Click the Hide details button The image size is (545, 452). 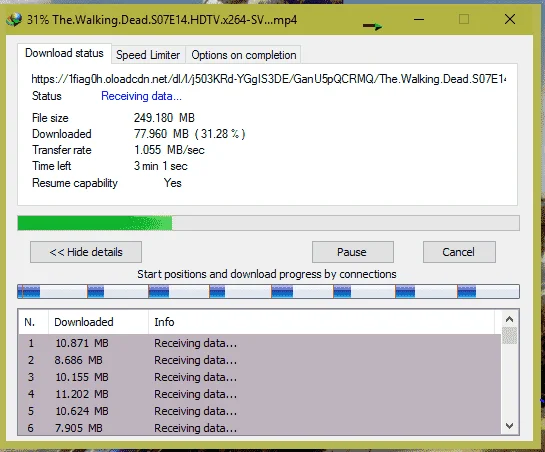point(86,252)
